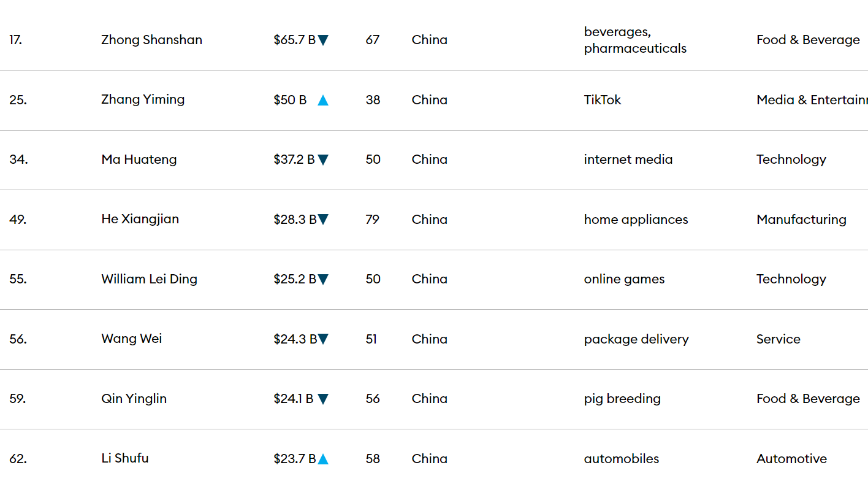The image size is (868, 484).
Task: Click the up arrow beside Zhang Yiming's $50 B
Action: (323, 100)
